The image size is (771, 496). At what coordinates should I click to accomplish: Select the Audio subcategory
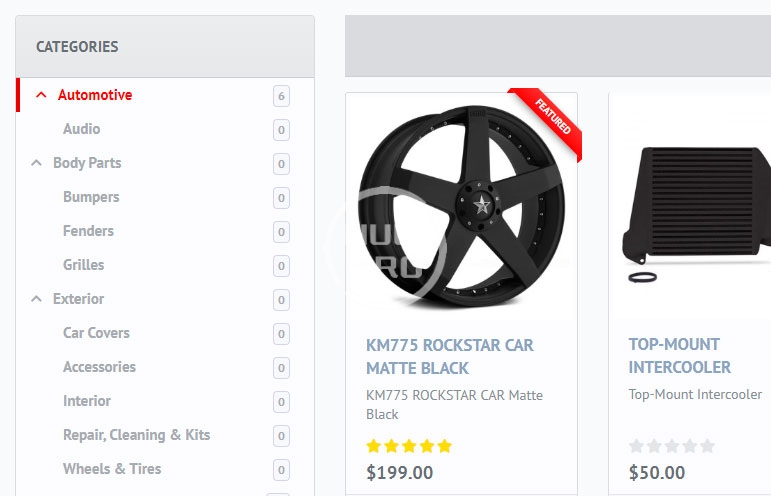pyautogui.click(x=81, y=129)
